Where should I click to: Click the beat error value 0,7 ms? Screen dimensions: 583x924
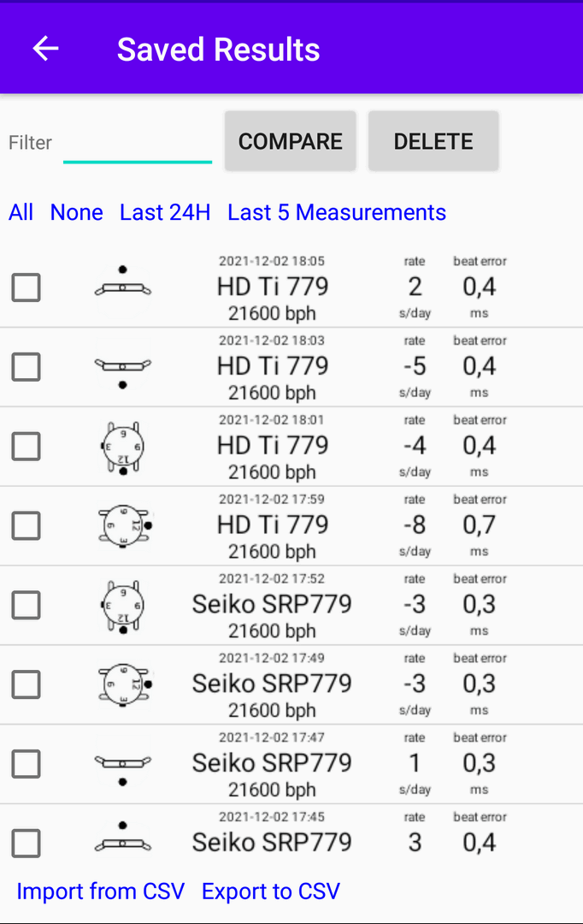[480, 525]
